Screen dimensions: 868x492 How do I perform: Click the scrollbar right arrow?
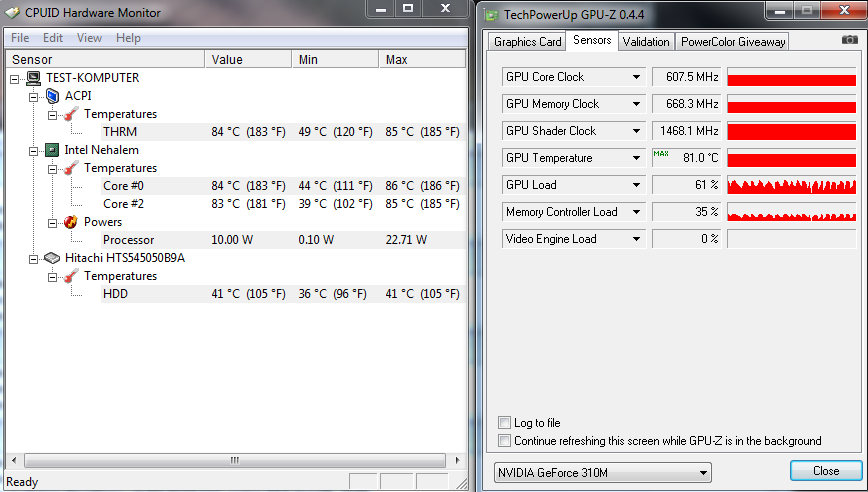click(x=457, y=460)
